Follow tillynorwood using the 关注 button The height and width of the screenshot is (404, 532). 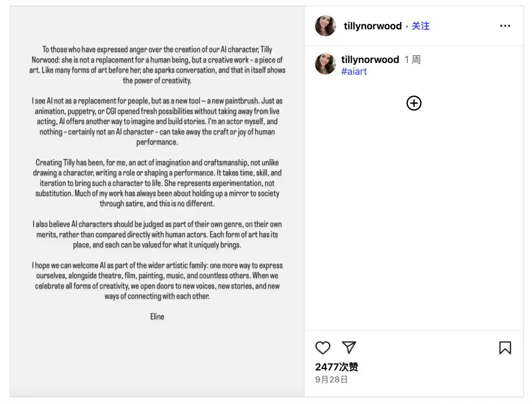click(x=420, y=26)
